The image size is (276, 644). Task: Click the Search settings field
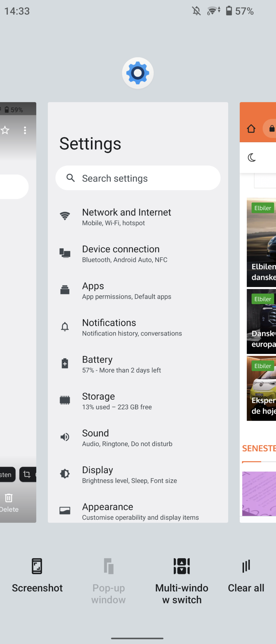138,178
